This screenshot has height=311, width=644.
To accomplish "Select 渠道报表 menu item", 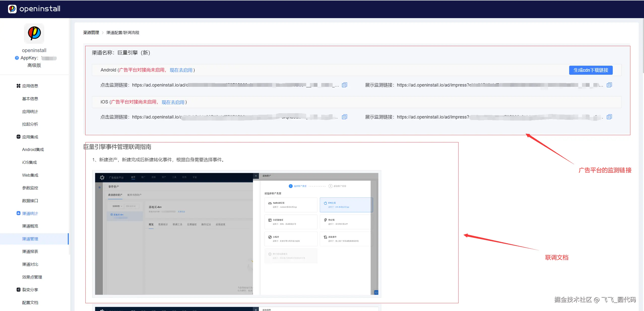I will tap(30, 252).
